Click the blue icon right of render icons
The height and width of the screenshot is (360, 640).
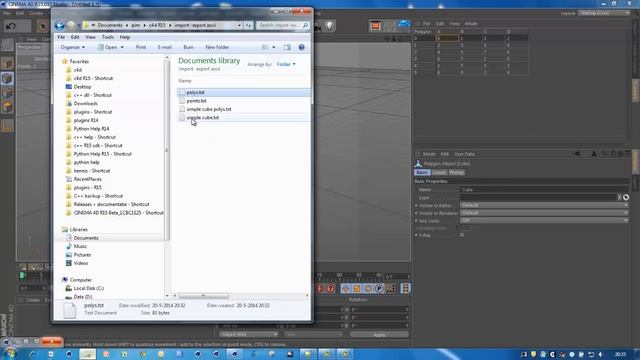[404, 25]
